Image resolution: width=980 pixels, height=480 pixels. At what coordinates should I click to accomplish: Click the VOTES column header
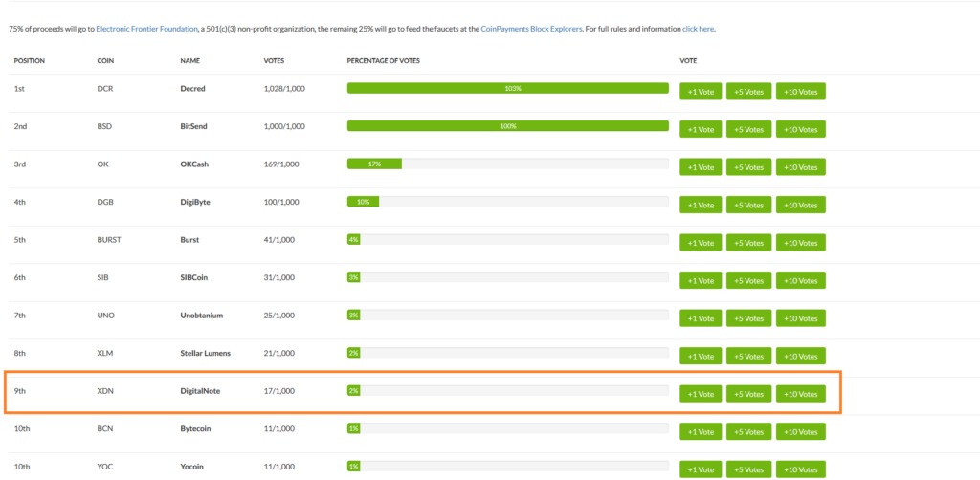pos(274,61)
